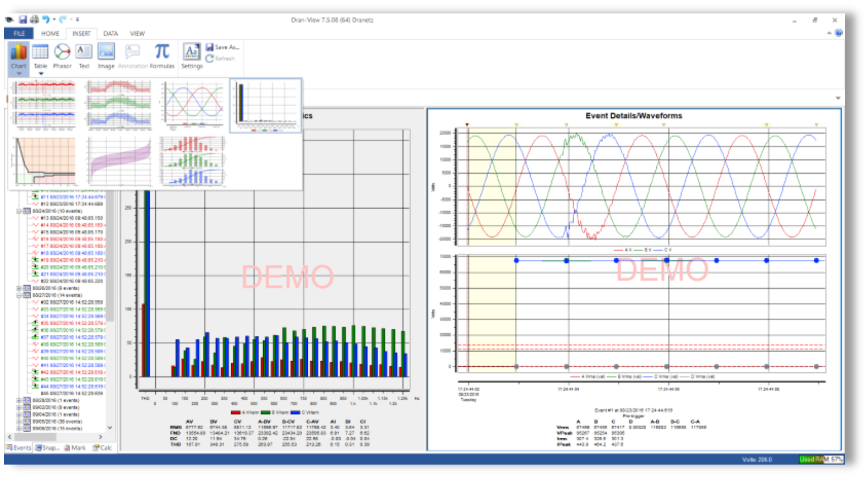Open the DATA ribbon tab
This screenshot has width=868, height=478.
pyautogui.click(x=111, y=34)
